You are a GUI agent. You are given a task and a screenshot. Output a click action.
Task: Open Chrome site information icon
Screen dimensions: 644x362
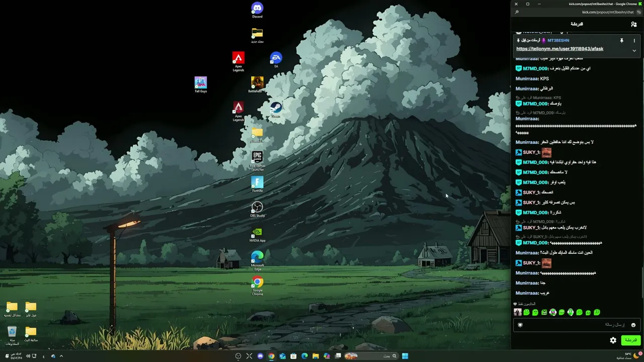638,12
